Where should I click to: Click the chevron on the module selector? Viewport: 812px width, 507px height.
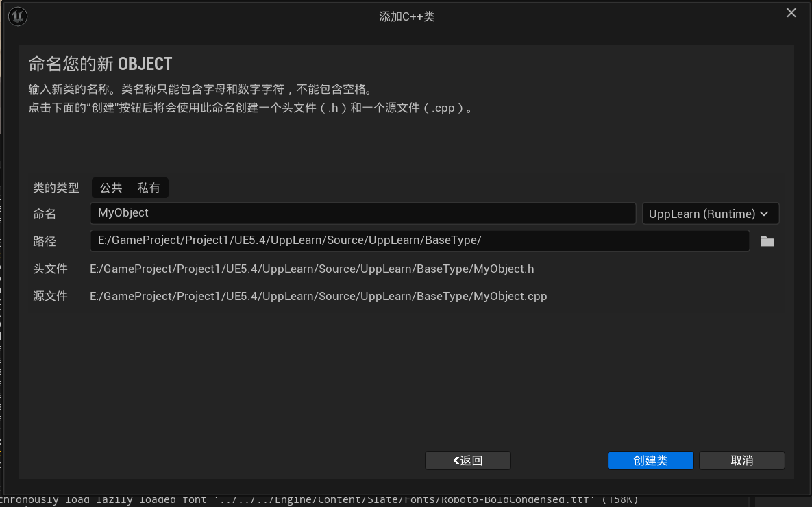[765, 213]
